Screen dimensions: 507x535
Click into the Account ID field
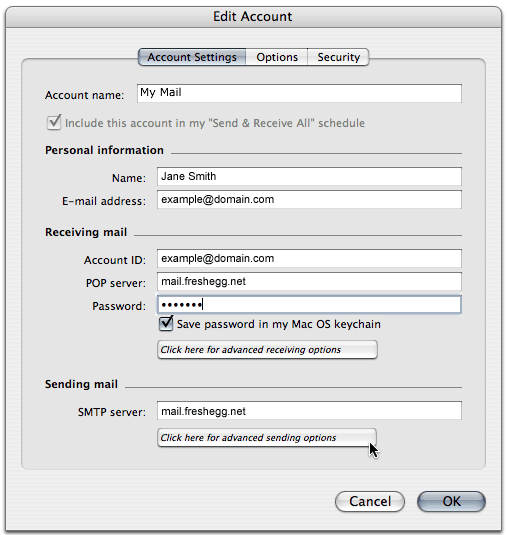(x=309, y=259)
